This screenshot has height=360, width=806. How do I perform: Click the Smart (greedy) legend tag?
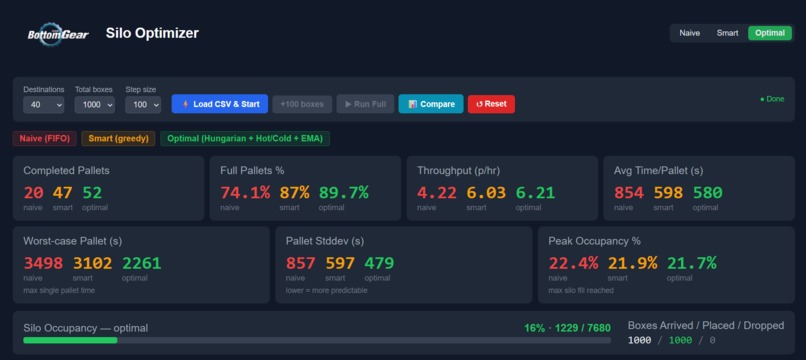[x=118, y=138]
